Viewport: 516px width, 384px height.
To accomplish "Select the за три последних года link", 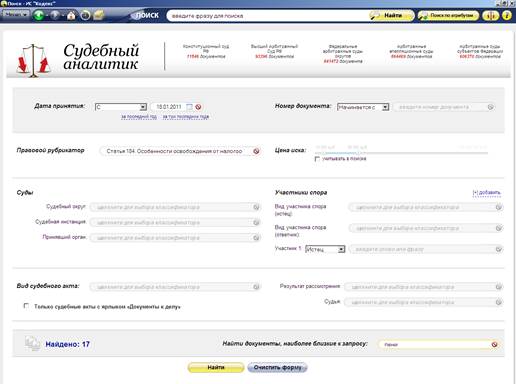I will [186, 117].
